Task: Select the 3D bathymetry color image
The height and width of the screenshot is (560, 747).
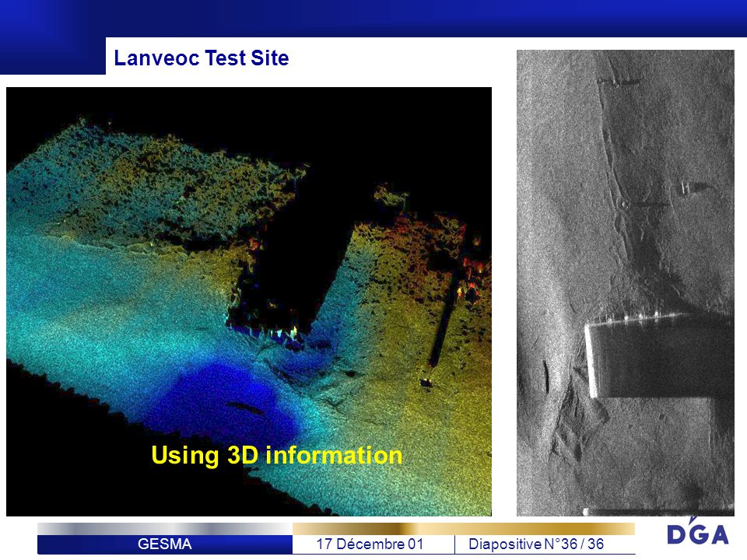Action: tap(249, 302)
